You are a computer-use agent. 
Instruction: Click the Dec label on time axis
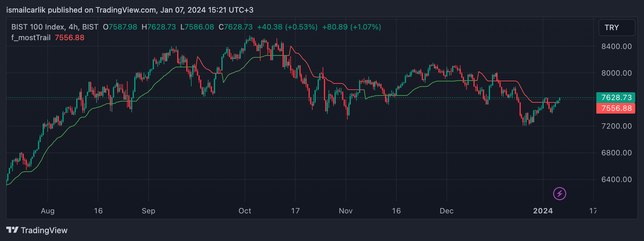[447, 211]
